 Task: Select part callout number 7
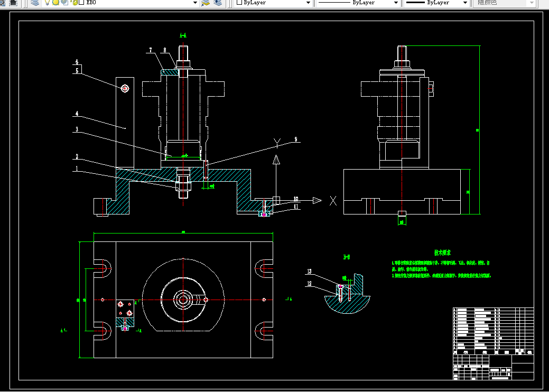[x=151, y=50]
